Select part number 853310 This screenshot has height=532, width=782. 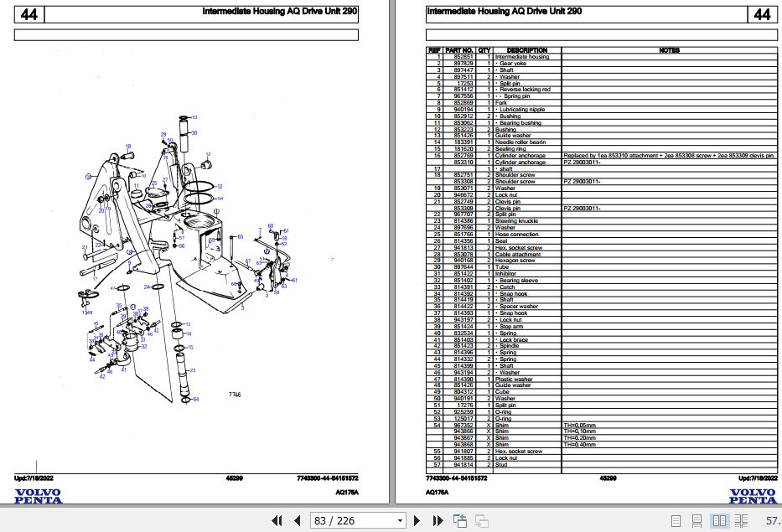click(464, 163)
